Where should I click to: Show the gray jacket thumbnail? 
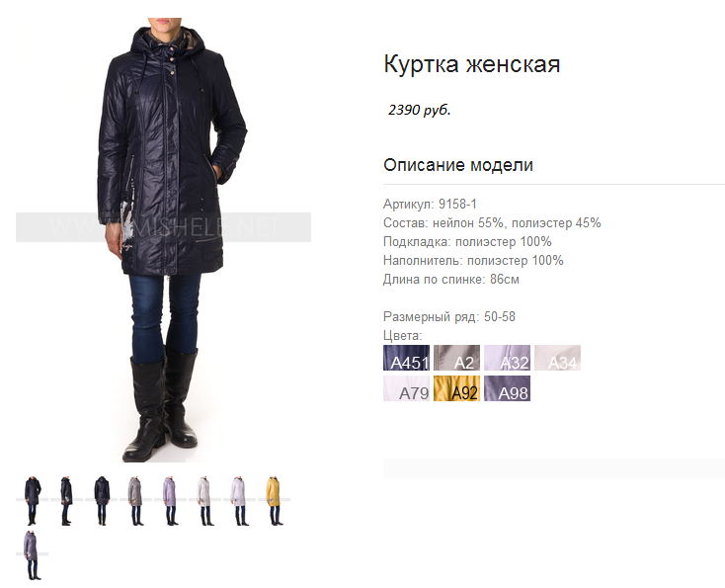(136, 500)
